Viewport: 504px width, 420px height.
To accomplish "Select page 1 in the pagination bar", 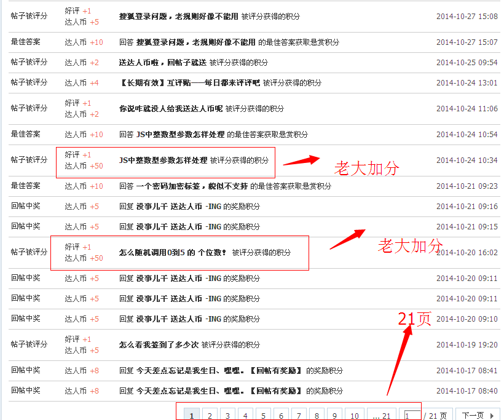I will pos(192,415).
